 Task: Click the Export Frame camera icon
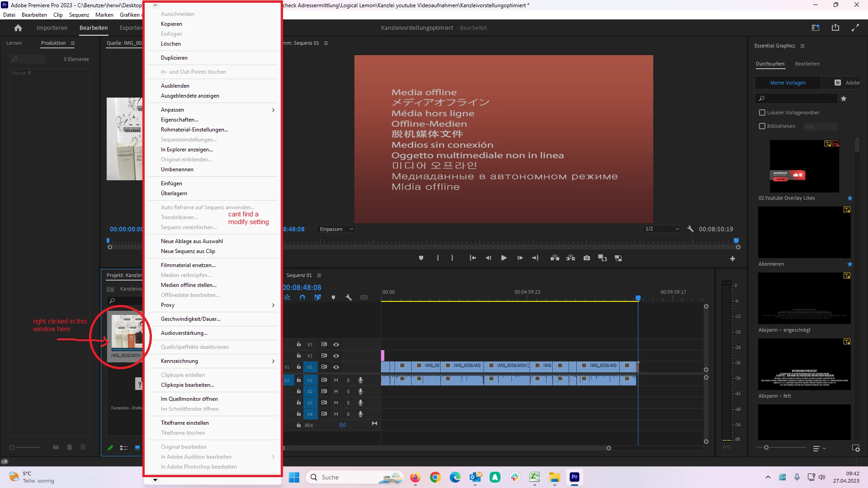(586, 258)
